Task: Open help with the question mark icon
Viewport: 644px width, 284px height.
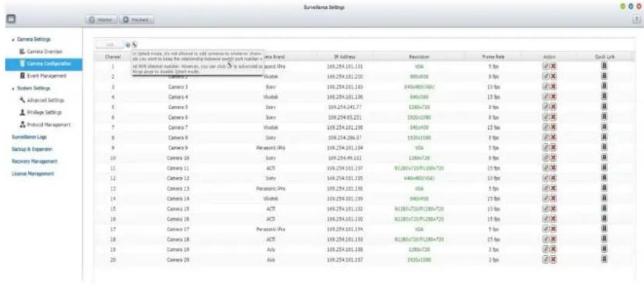Action: [x=637, y=19]
